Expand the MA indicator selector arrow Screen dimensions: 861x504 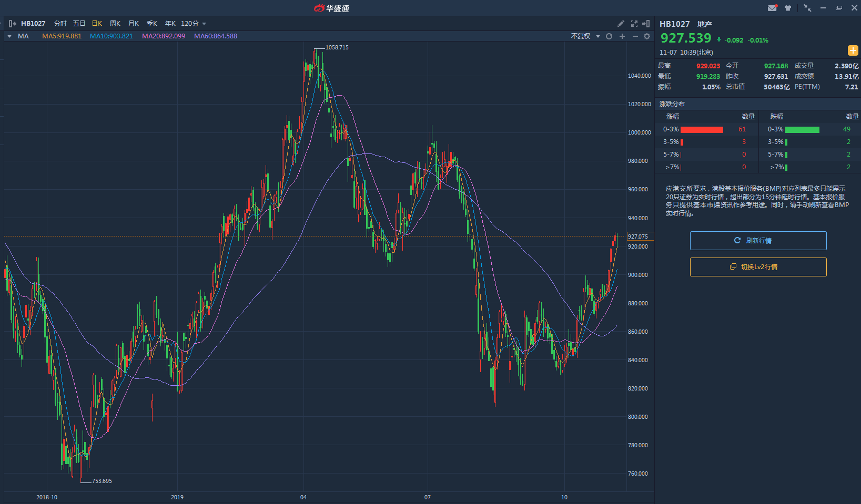pyautogui.click(x=9, y=36)
